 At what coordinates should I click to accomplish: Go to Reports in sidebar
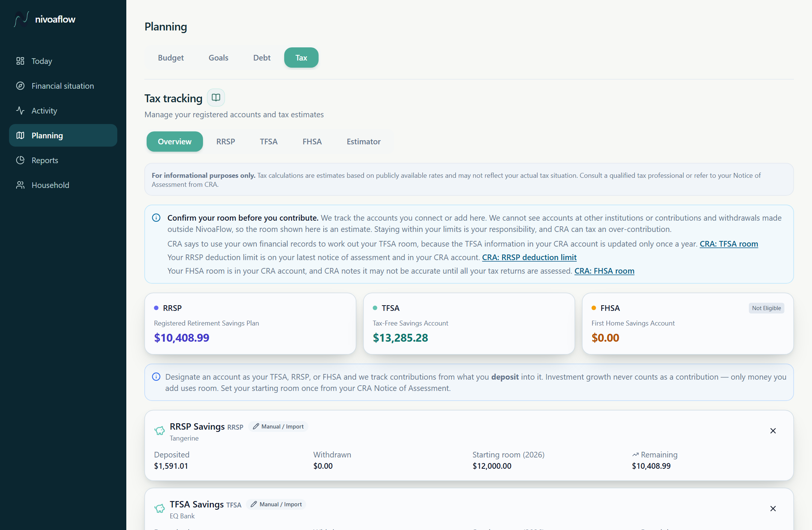click(x=63, y=160)
